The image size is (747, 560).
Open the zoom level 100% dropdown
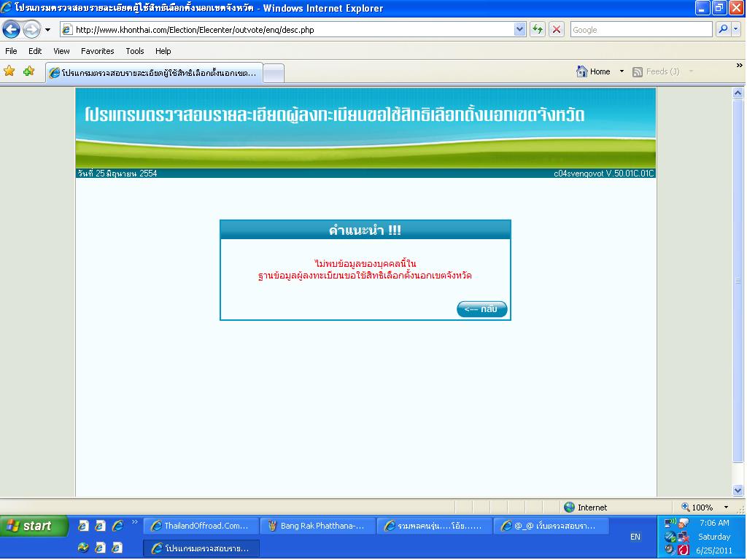click(x=726, y=507)
